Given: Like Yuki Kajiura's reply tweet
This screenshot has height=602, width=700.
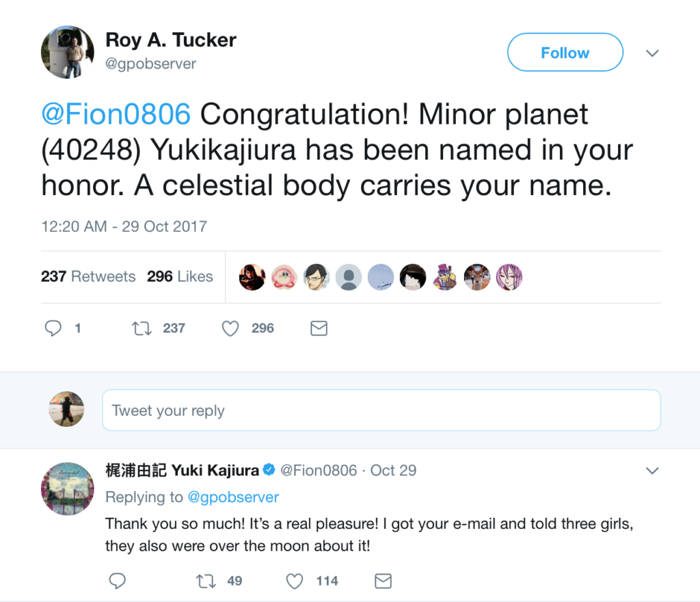Looking at the screenshot, I should 294,581.
